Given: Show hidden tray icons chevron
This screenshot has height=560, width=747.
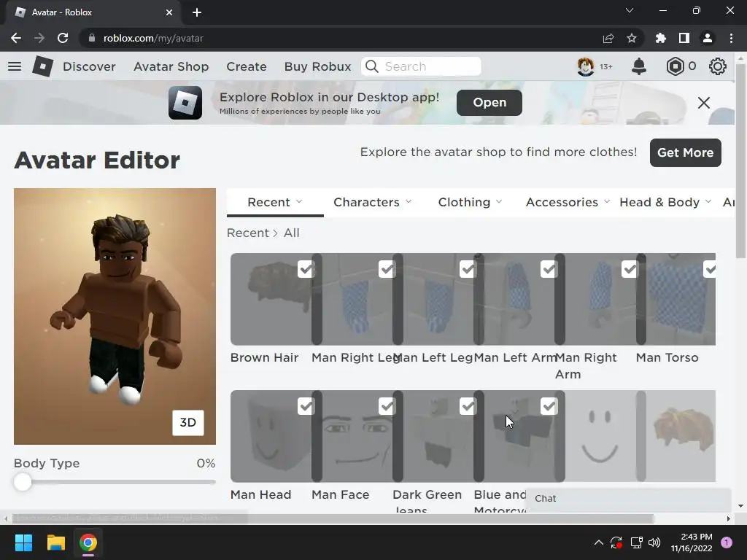Looking at the screenshot, I should pyautogui.click(x=599, y=542).
